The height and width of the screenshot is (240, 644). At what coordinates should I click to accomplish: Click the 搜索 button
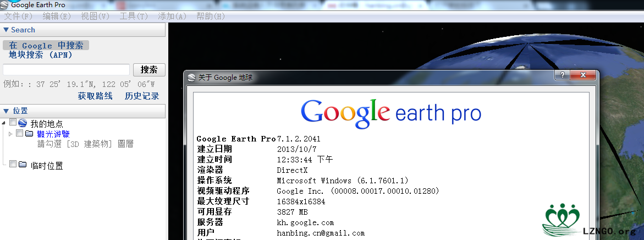tap(149, 69)
